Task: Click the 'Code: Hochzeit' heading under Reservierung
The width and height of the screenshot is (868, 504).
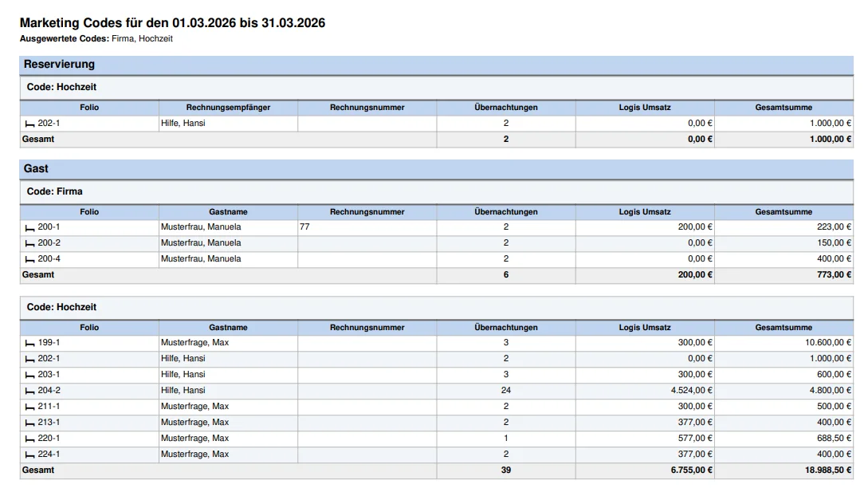Action: (x=61, y=87)
